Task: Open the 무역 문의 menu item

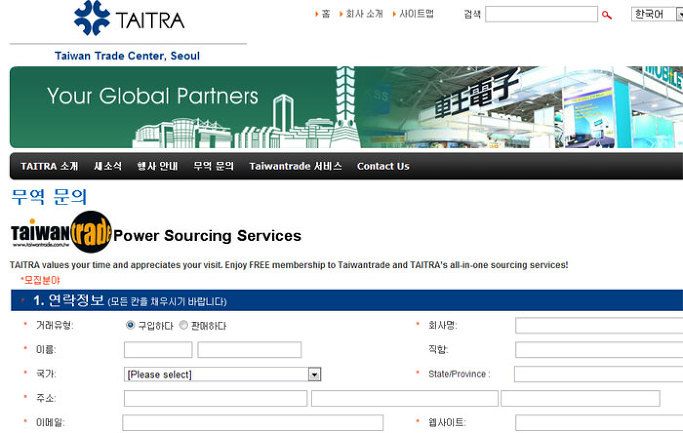Action: 213,166
